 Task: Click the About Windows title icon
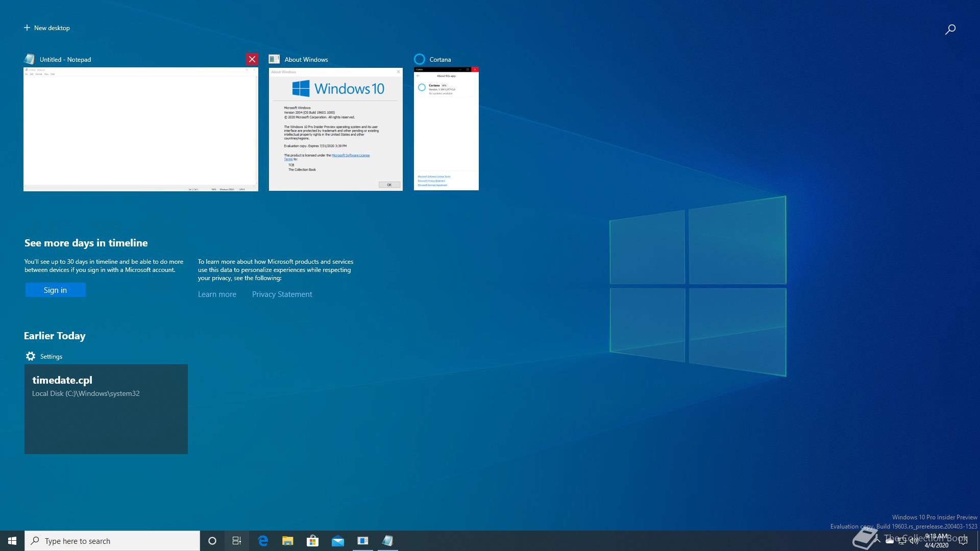pyautogui.click(x=274, y=59)
